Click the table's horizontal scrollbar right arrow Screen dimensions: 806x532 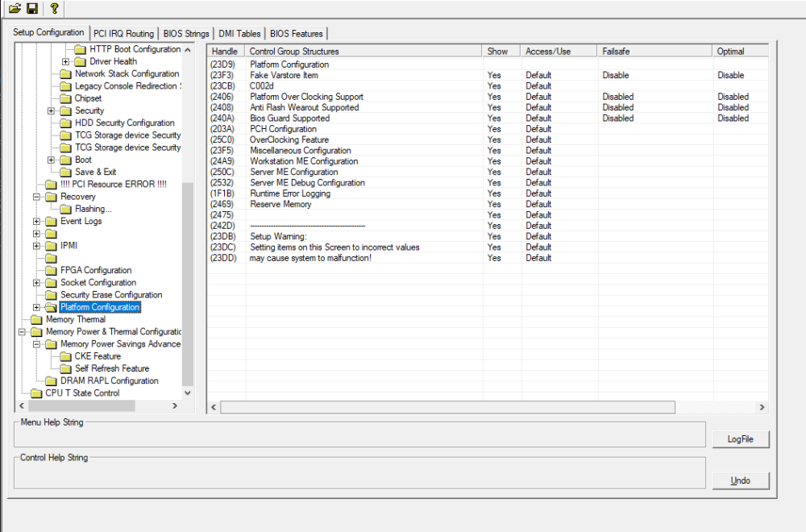[762, 408]
